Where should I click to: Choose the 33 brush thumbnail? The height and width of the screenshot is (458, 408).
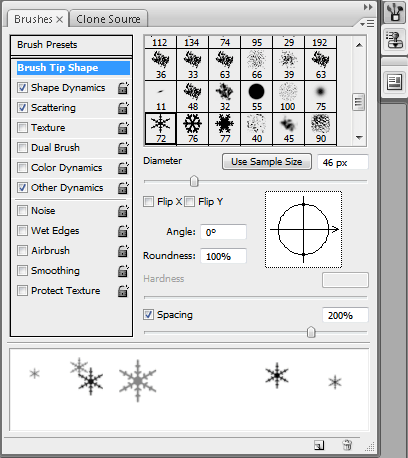[x=193, y=65]
